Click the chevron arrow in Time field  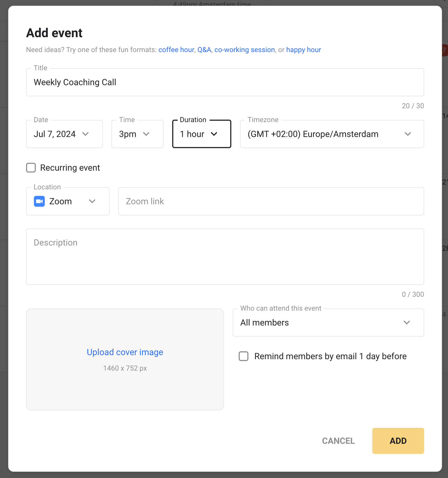(x=146, y=134)
